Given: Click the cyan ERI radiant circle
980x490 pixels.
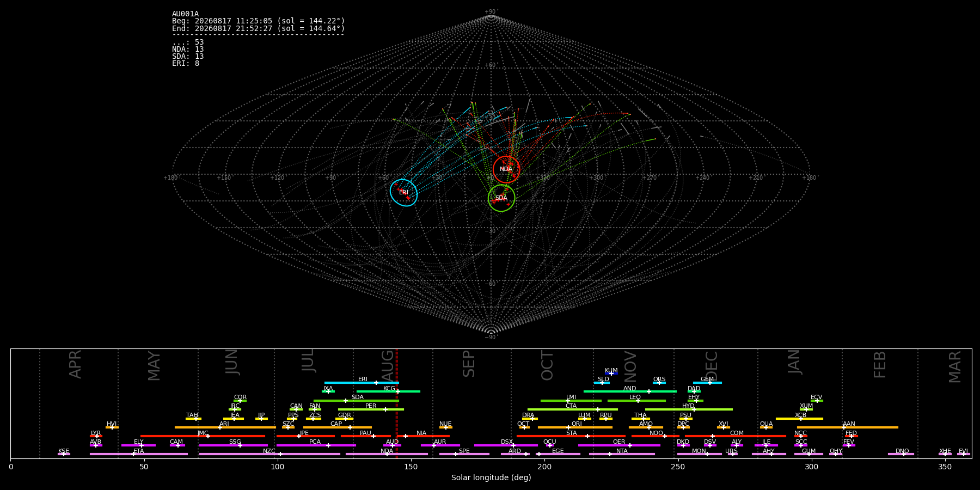Looking at the screenshot, I should (x=403, y=193).
